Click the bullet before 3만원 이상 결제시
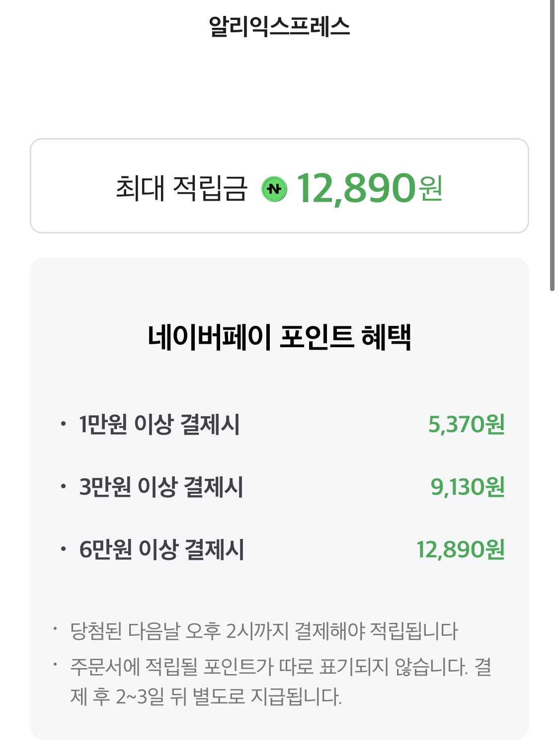559x756 pixels. 63,486
